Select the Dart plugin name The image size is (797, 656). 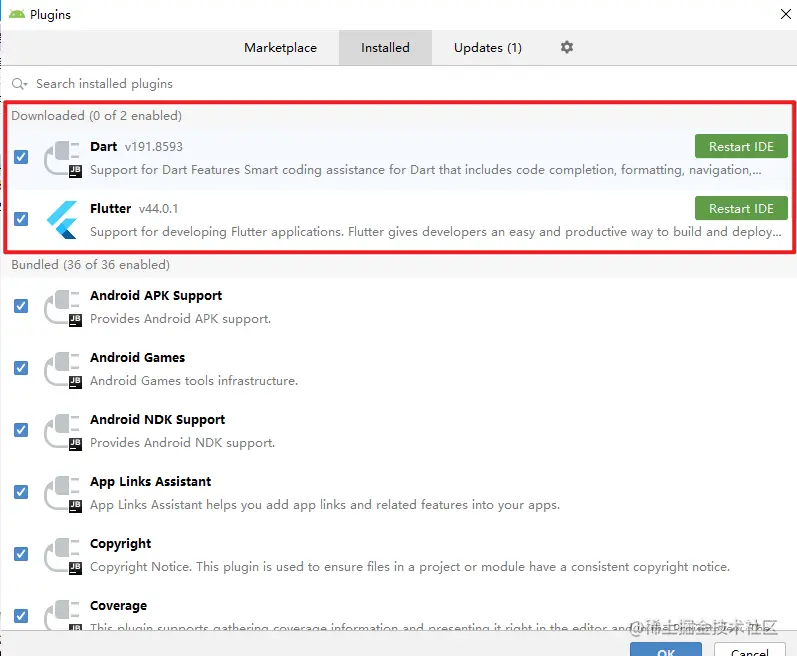pos(104,147)
